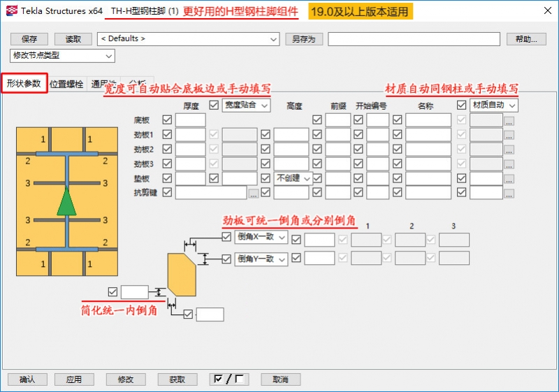This screenshot has height=392, width=559.
Task: Click the Tekla Structures logo icon
Action: (x=12, y=10)
